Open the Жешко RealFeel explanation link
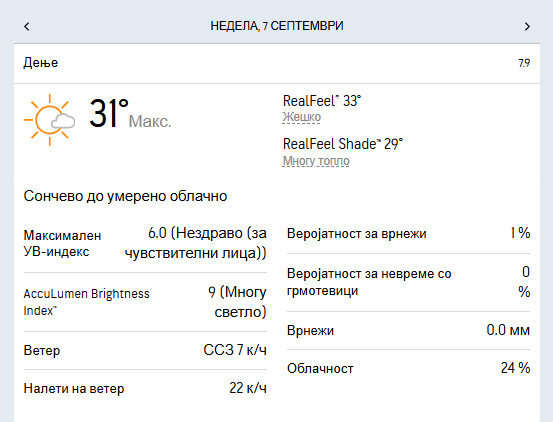Screen dimensions: 553x422 302,117
